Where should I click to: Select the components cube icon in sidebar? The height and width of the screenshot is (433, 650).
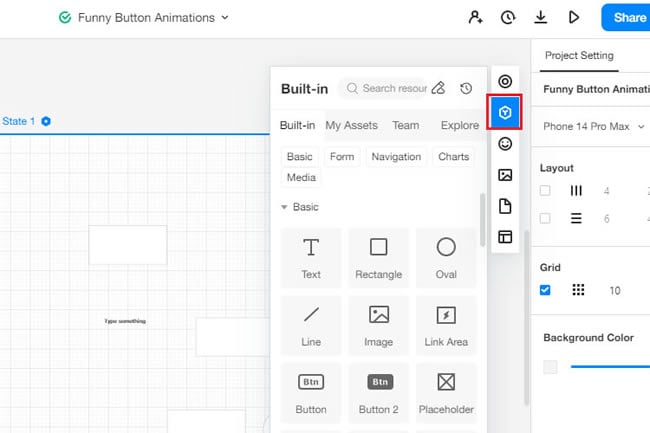[x=505, y=112]
